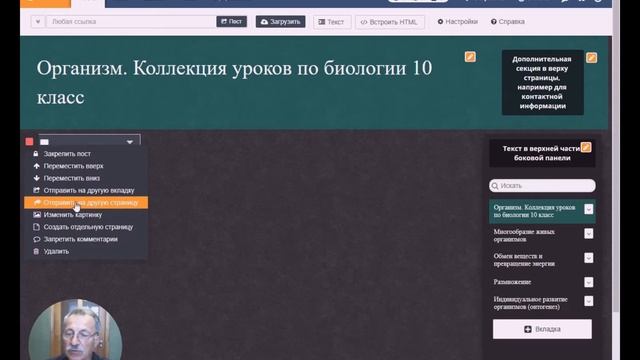Open dropdown on Многообразие живых организмов tab
Screen dimensions: 640x360
pos(589,233)
